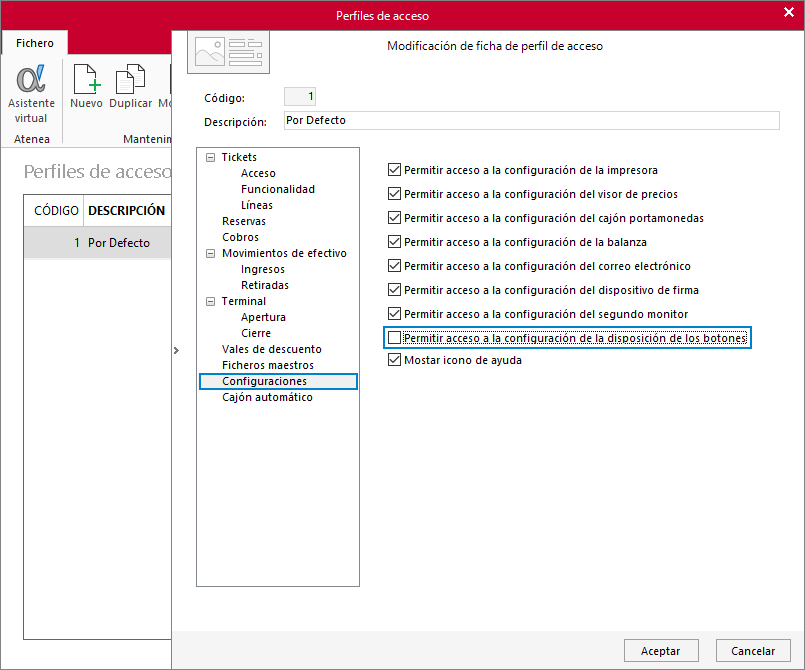The image size is (805, 670).
Task: Select Apertura under Terminal
Action: tap(263, 317)
